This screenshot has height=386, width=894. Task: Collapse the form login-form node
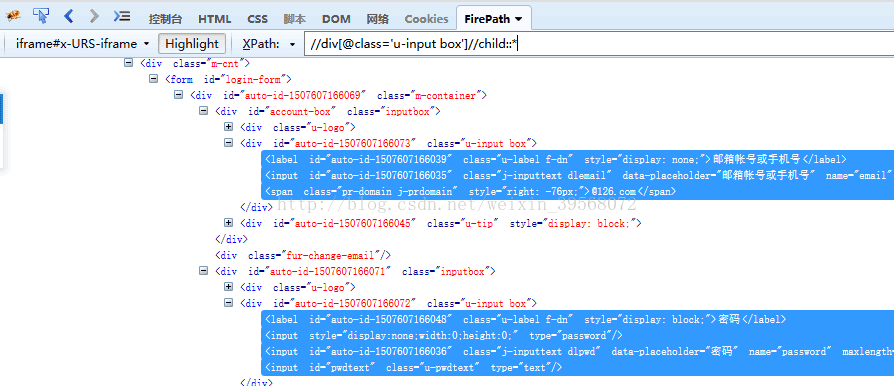[153, 79]
